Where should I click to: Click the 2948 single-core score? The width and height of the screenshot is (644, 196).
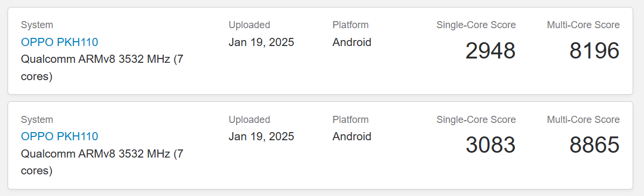point(491,51)
